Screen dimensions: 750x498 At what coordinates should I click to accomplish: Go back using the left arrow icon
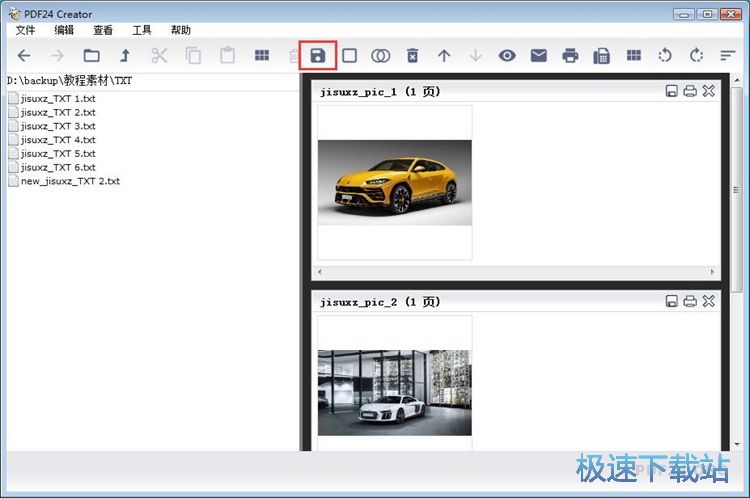(x=25, y=56)
